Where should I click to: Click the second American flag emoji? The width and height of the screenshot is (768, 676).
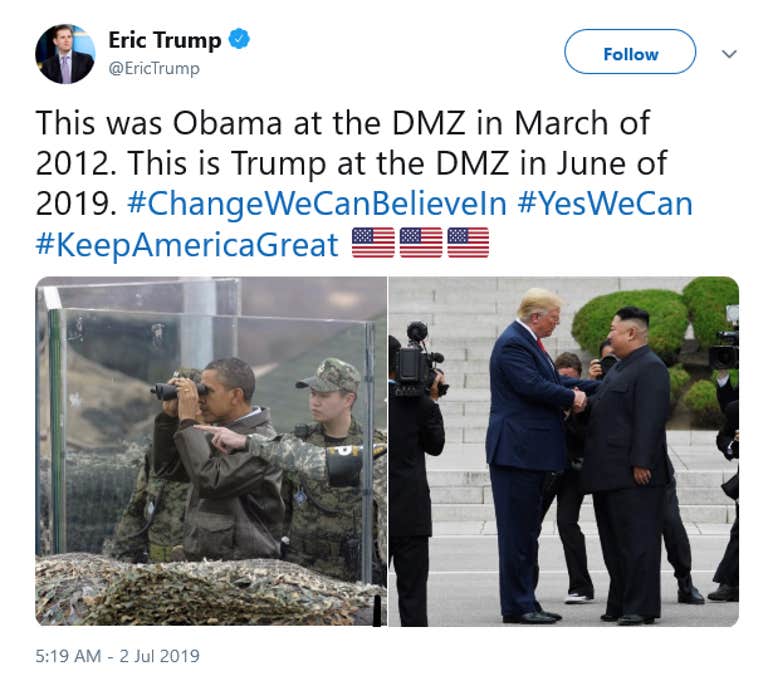tap(421, 242)
